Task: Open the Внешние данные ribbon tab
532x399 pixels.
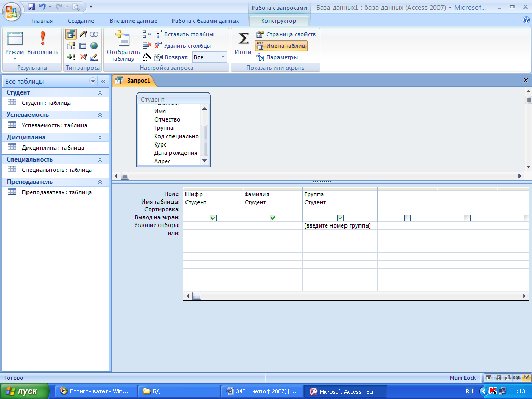Action: 134,21
